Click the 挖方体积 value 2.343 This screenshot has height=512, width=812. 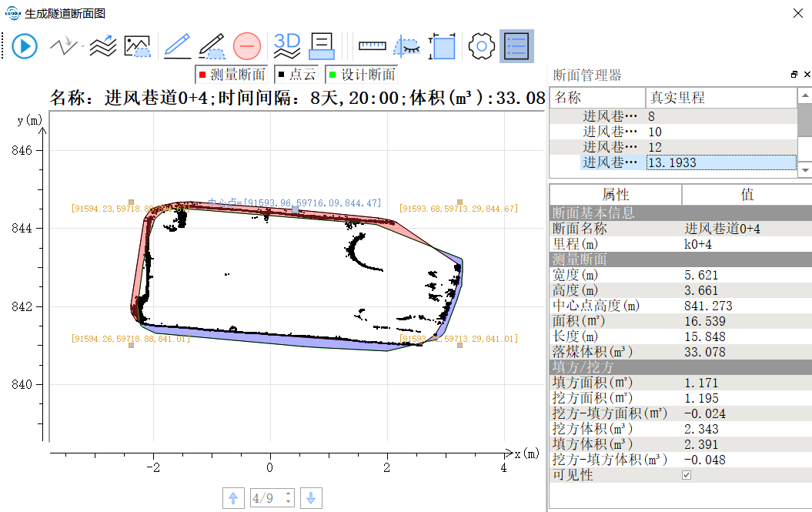click(701, 429)
